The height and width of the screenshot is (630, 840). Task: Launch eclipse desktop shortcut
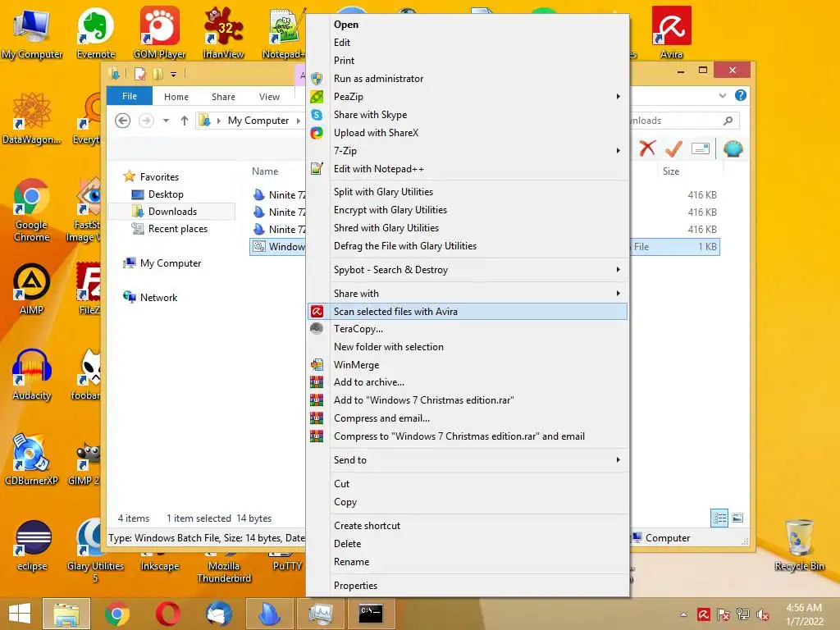coord(32,546)
